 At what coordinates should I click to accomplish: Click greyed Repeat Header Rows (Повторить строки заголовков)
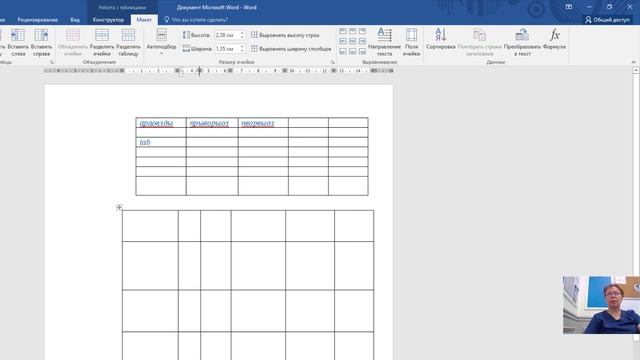[480, 42]
